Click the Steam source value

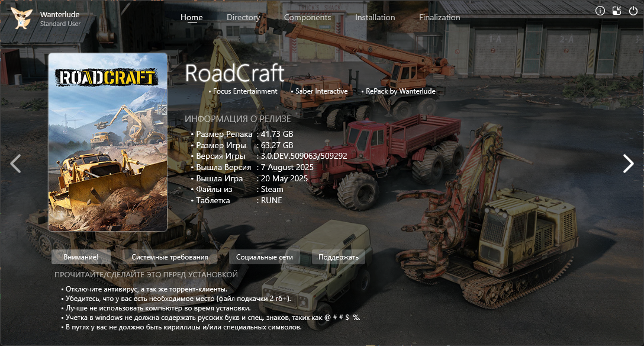click(x=272, y=189)
